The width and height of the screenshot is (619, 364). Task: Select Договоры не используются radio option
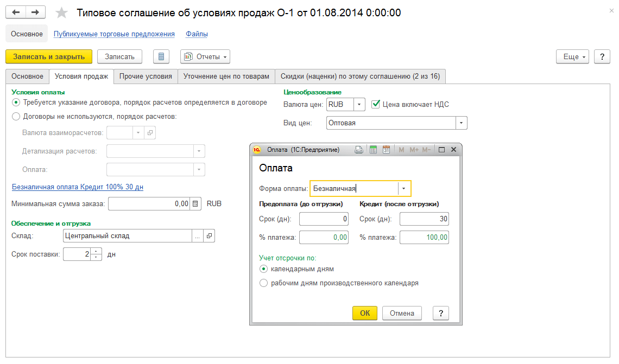tap(16, 116)
